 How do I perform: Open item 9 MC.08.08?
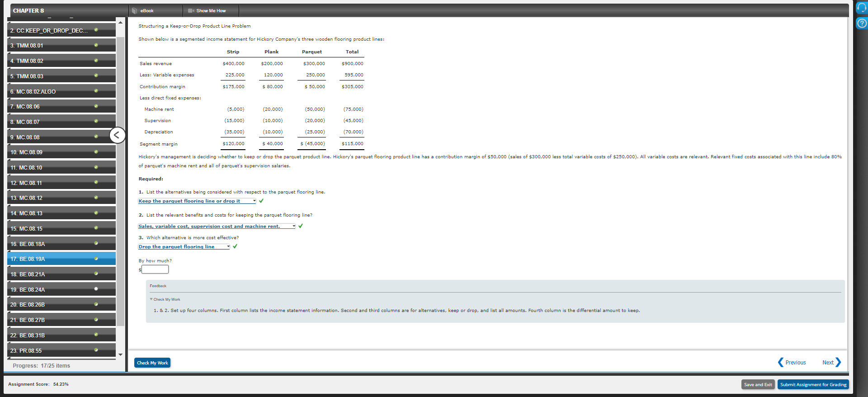61,137
